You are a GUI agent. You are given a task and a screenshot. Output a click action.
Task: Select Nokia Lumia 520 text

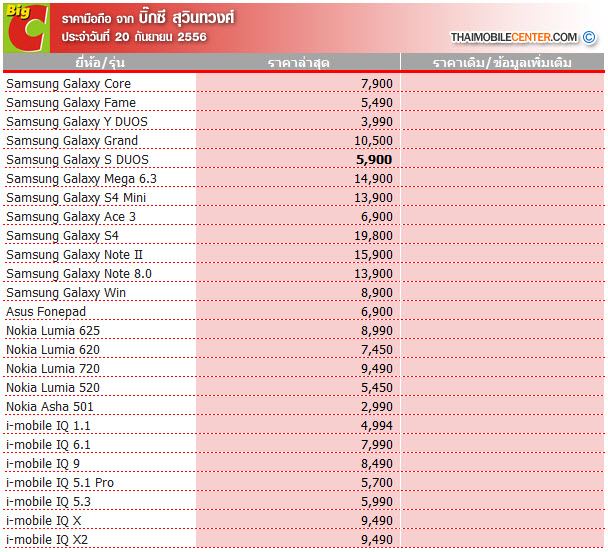tap(53, 388)
